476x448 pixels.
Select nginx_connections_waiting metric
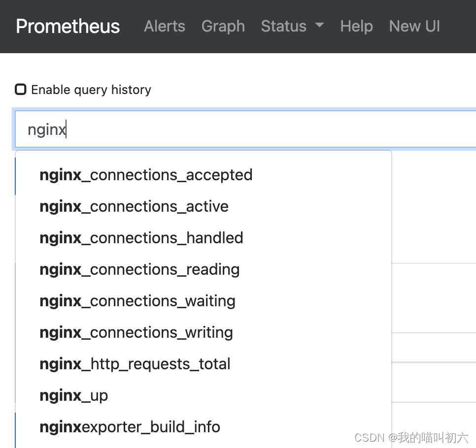pyautogui.click(x=137, y=301)
